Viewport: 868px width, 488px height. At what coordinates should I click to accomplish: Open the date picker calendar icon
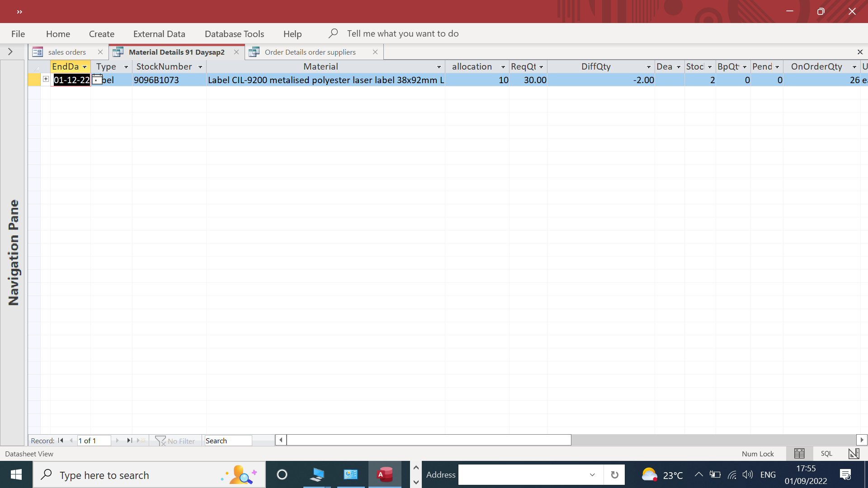tap(97, 80)
